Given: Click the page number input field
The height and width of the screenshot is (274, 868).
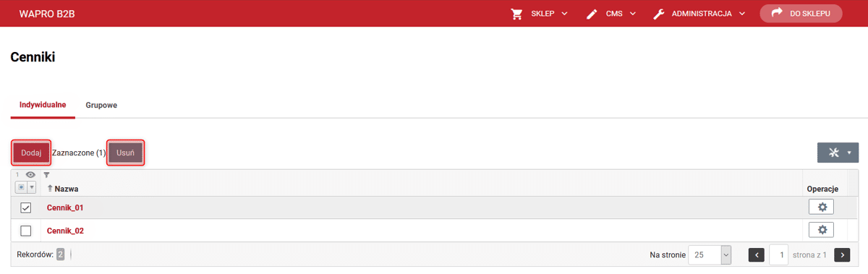Looking at the screenshot, I should click(x=779, y=254).
